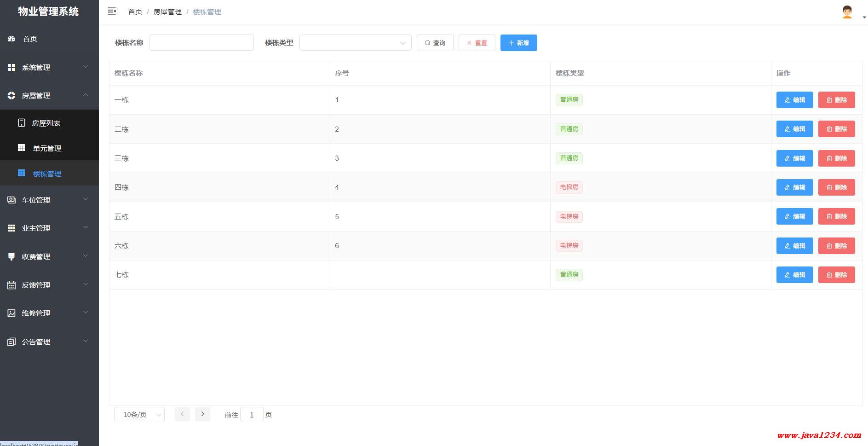Open the 反馈管理 menu item
This screenshot has width=868, height=446.
[49, 285]
